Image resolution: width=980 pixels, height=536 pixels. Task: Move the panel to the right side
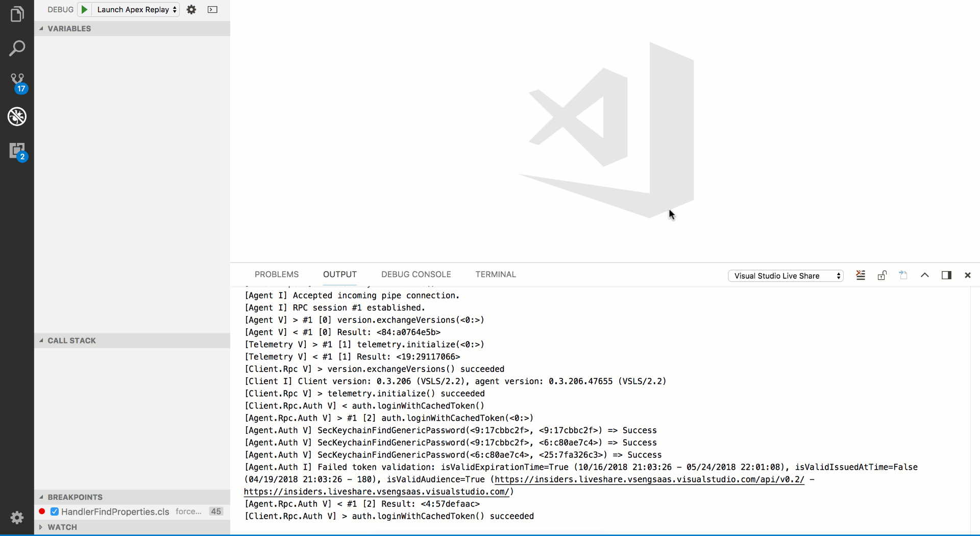[x=946, y=275]
